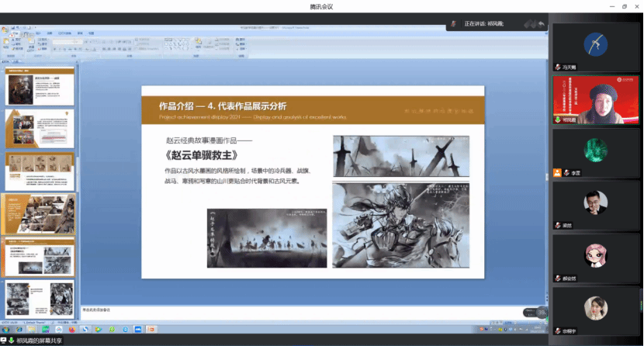Click the Save icon in the quick access toolbar
Screen dimensions: 644x346
[x=12, y=27]
